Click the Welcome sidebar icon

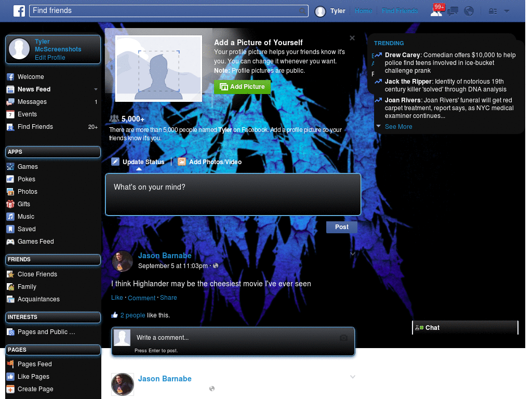(x=10, y=77)
